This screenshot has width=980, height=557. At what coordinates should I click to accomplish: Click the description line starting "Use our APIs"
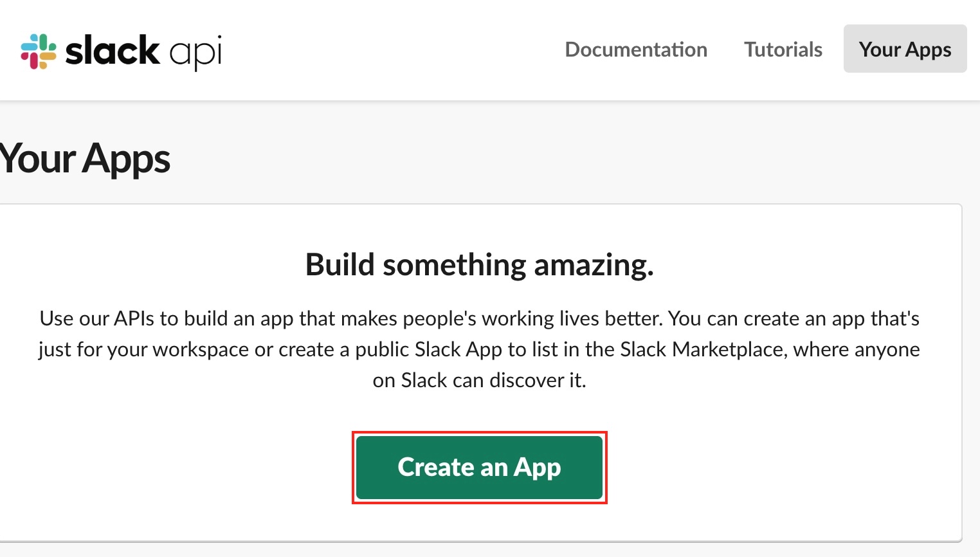coord(479,318)
